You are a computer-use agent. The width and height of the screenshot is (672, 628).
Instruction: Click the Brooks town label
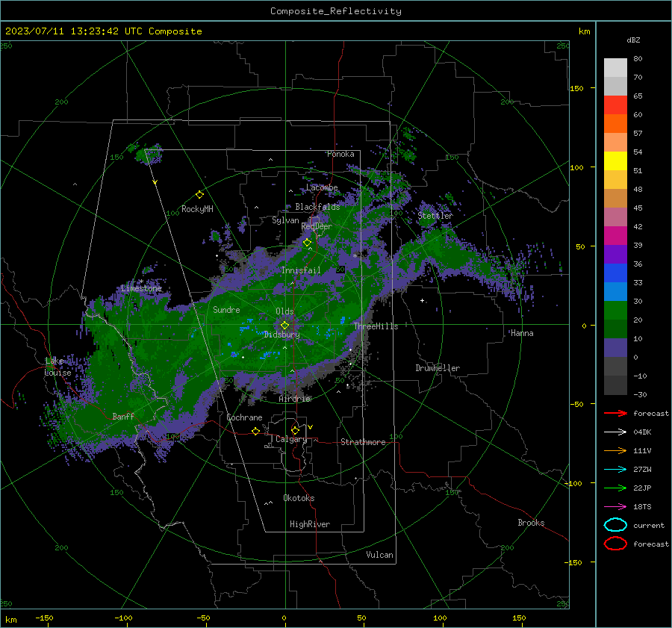click(531, 523)
